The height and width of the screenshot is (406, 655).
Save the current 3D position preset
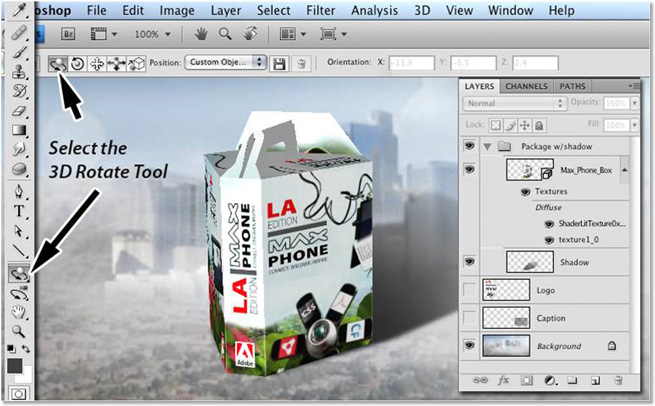click(279, 63)
